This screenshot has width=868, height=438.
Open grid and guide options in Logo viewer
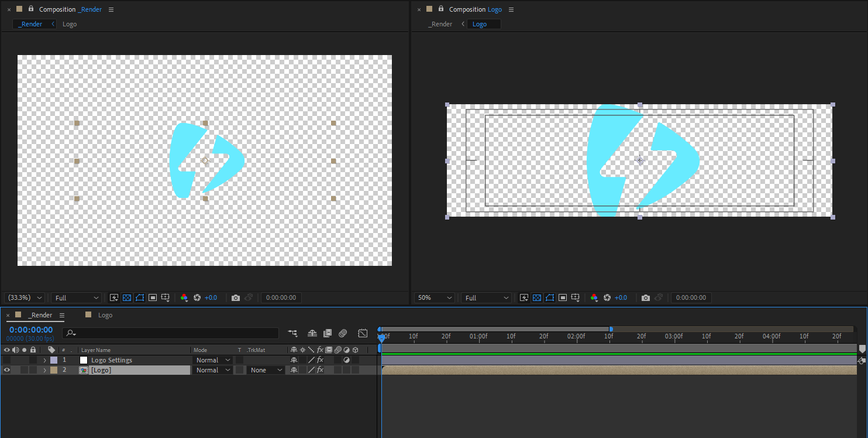[x=576, y=297]
